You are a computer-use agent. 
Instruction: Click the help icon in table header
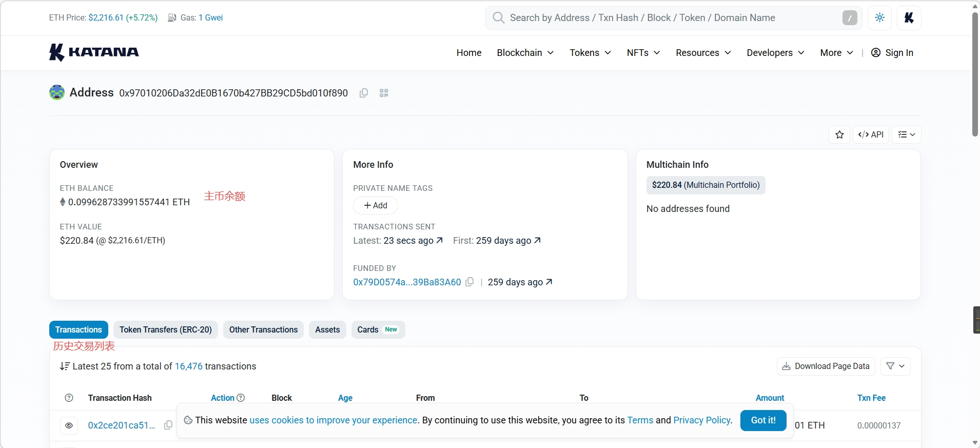[69, 398]
